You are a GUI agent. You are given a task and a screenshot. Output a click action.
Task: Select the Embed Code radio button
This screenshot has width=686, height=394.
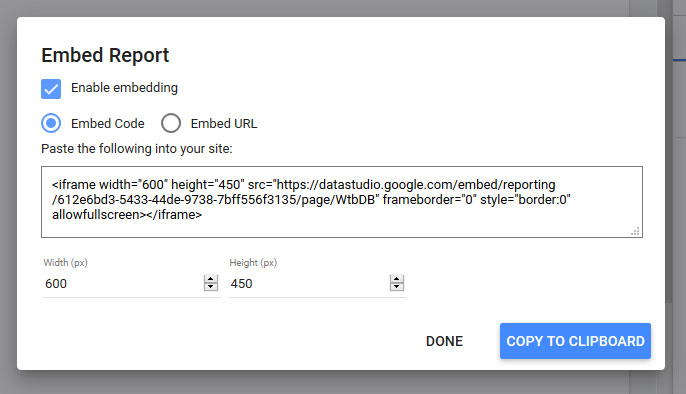[51, 123]
